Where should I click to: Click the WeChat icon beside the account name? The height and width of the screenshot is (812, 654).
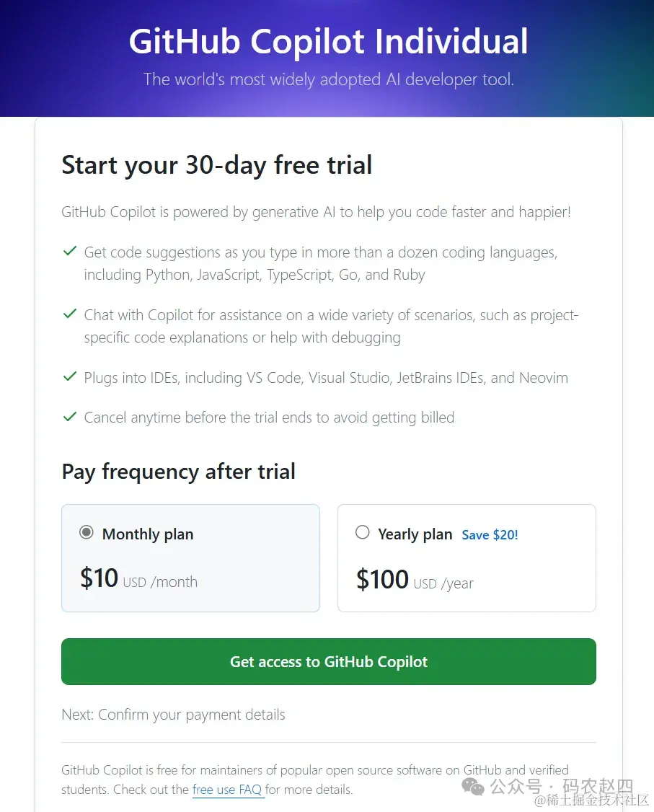(x=472, y=787)
